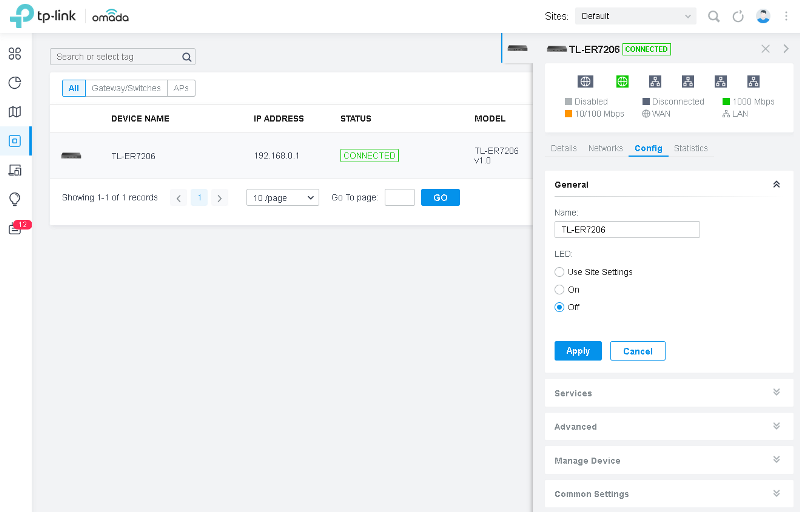Viewport: 800px width, 512px height.
Task: Select the first grey WAN port icon
Action: tap(585, 81)
